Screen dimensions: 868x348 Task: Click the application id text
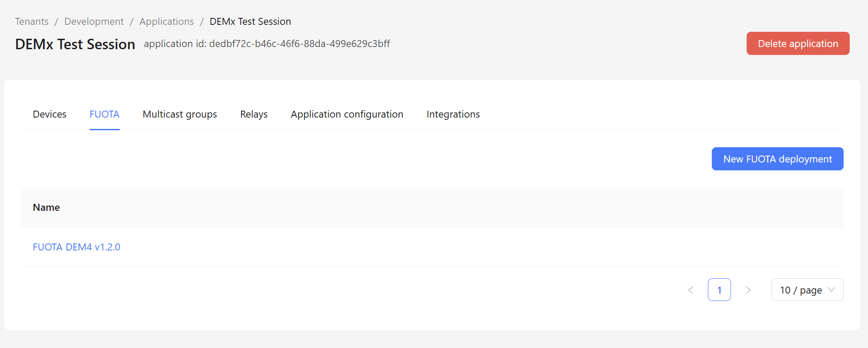point(267,44)
